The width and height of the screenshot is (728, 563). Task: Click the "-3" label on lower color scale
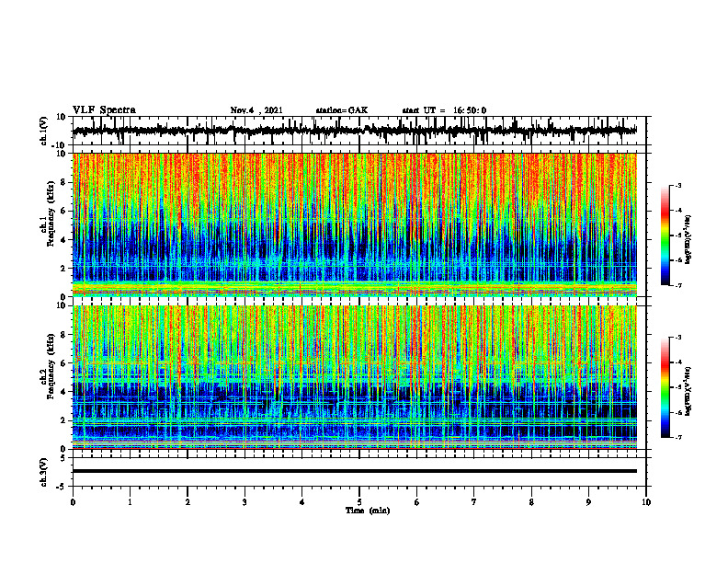click(x=677, y=338)
